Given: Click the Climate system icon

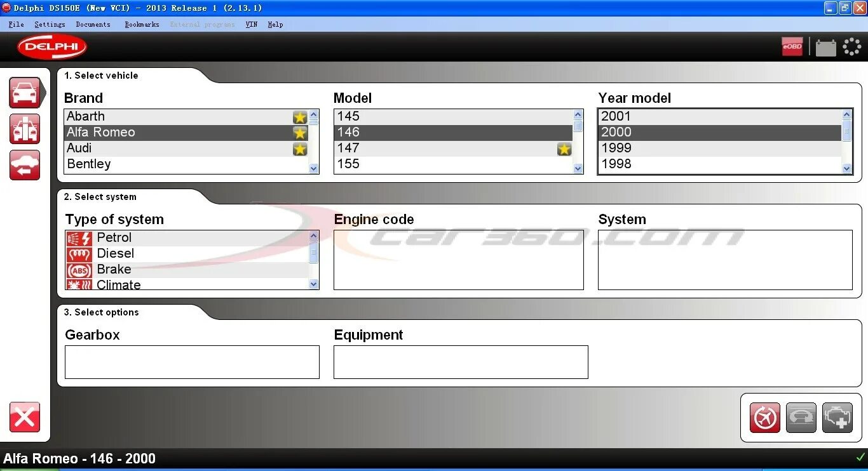Looking at the screenshot, I should coord(79,284).
